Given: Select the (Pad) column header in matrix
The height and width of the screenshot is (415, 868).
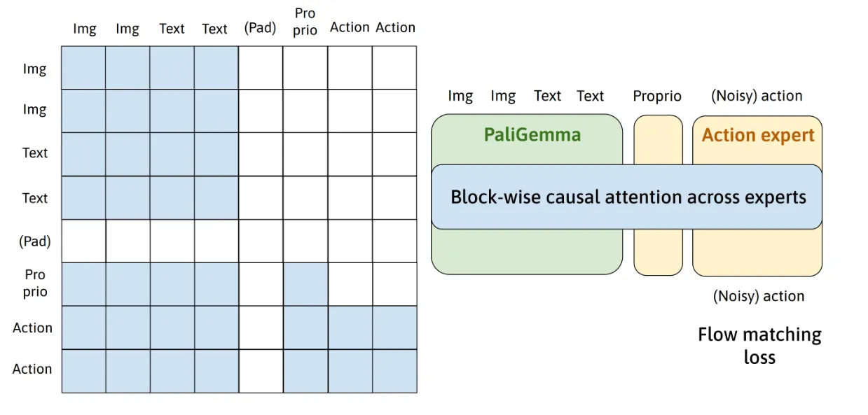Looking at the screenshot, I should (260, 29).
